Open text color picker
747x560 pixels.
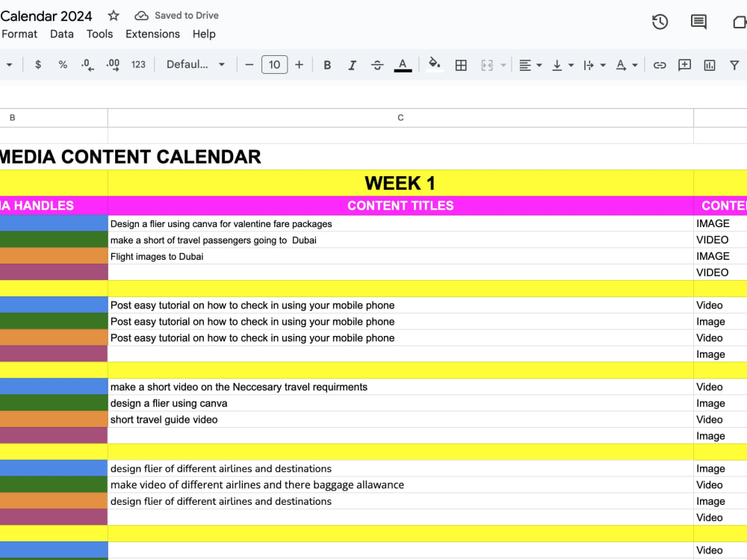click(403, 65)
